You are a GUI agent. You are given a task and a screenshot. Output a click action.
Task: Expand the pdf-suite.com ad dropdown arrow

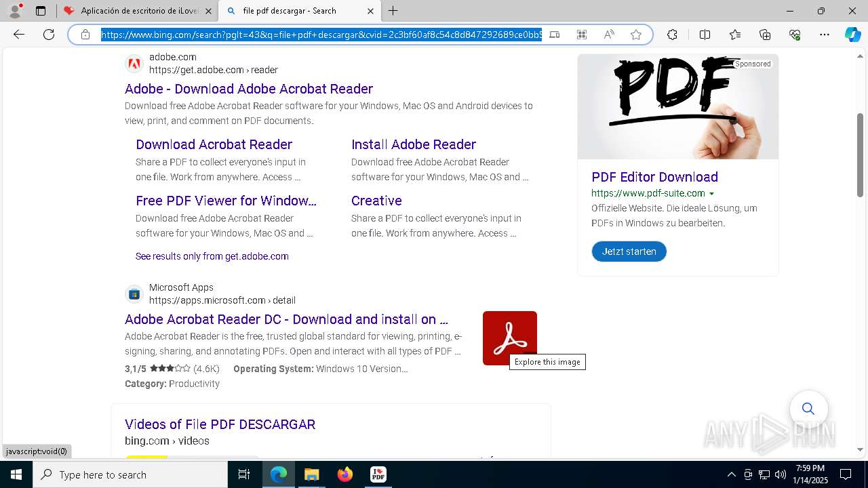click(711, 194)
